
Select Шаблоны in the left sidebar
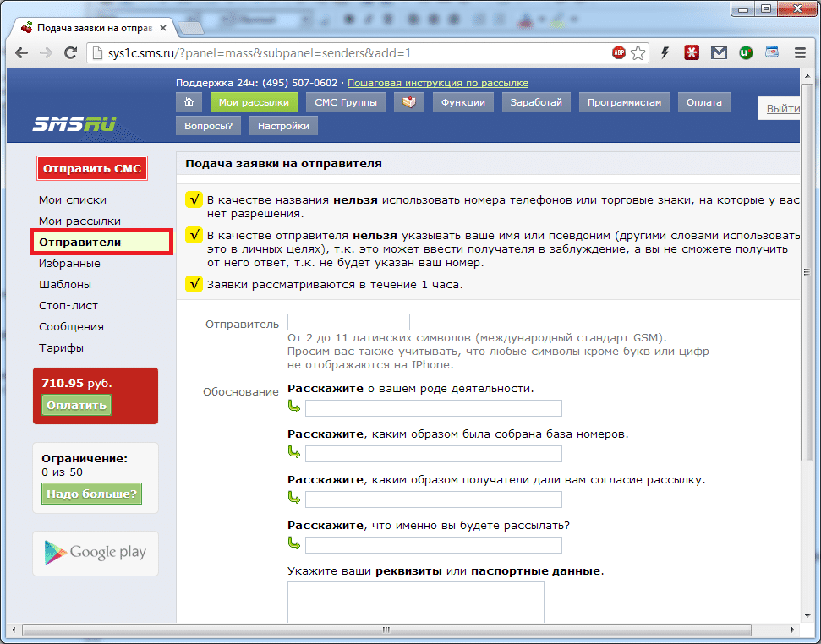[65, 284]
